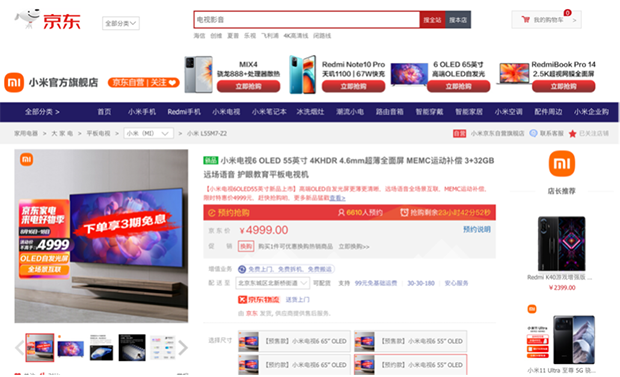Click previous arrow in thumbnail strip

tap(19, 348)
